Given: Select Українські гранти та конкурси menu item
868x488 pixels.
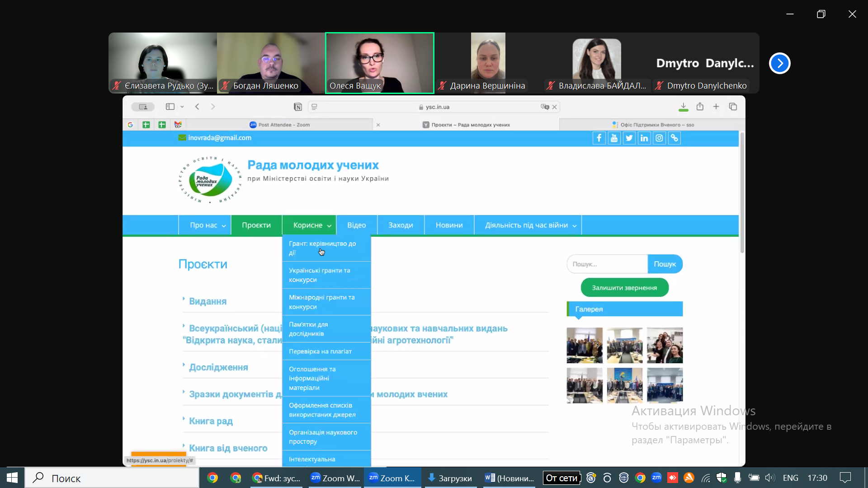Looking at the screenshot, I should click(x=326, y=275).
